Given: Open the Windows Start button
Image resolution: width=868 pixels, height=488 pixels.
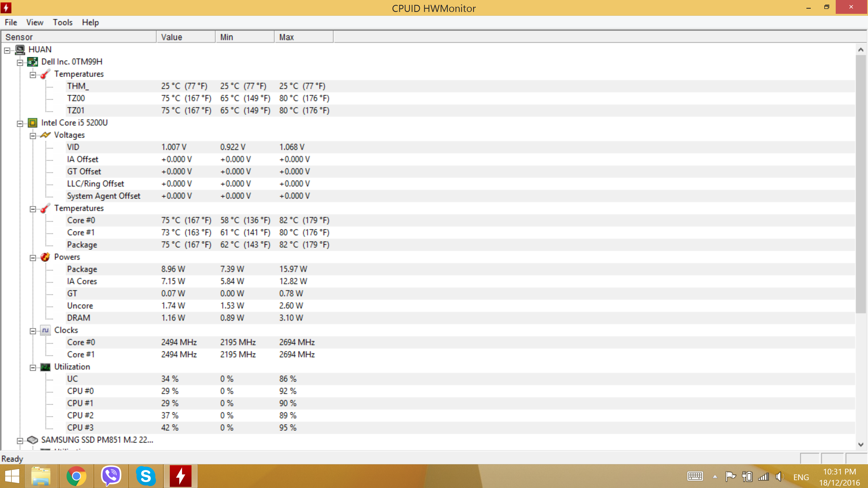Looking at the screenshot, I should [12, 476].
